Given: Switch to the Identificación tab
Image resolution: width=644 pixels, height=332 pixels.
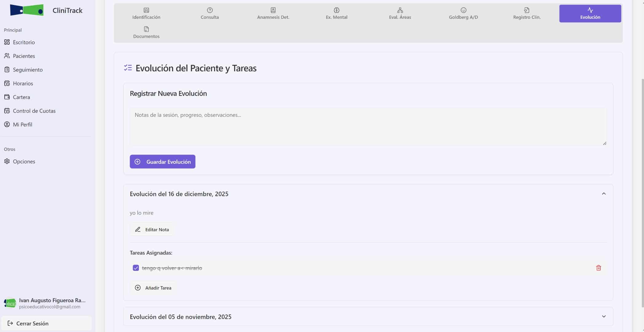Looking at the screenshot, I should click(x=146, y=14).
